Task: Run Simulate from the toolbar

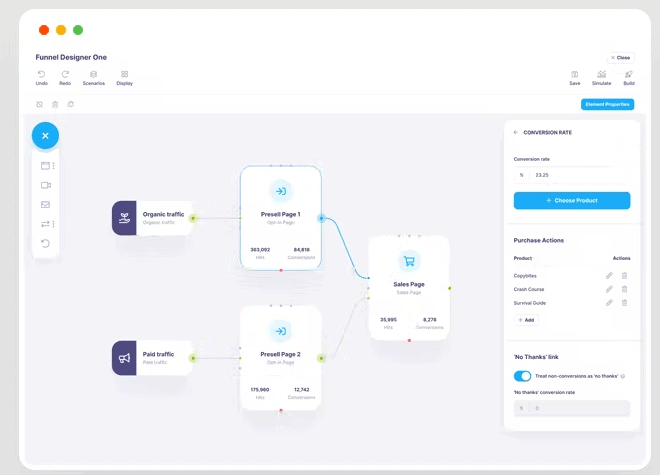Action: click(601, 74)
